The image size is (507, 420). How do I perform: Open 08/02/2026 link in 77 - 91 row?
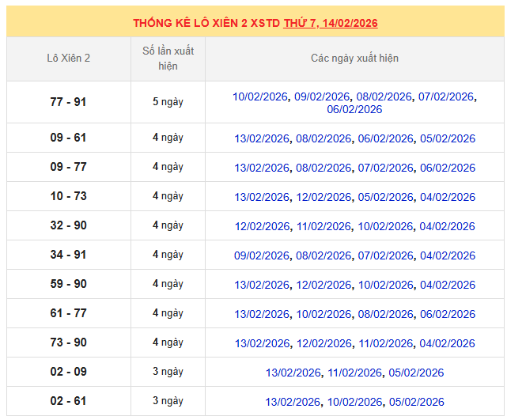[x=384, y=96]
